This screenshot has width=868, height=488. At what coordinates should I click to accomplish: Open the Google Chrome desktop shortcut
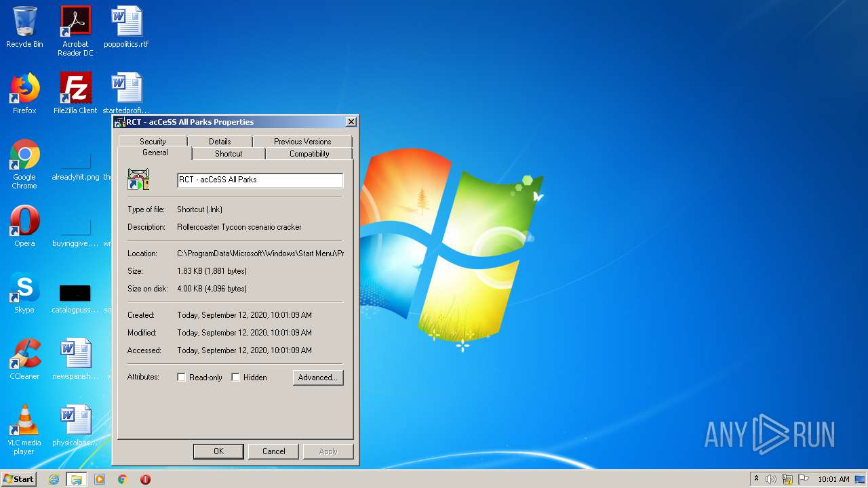coord(24,164)
